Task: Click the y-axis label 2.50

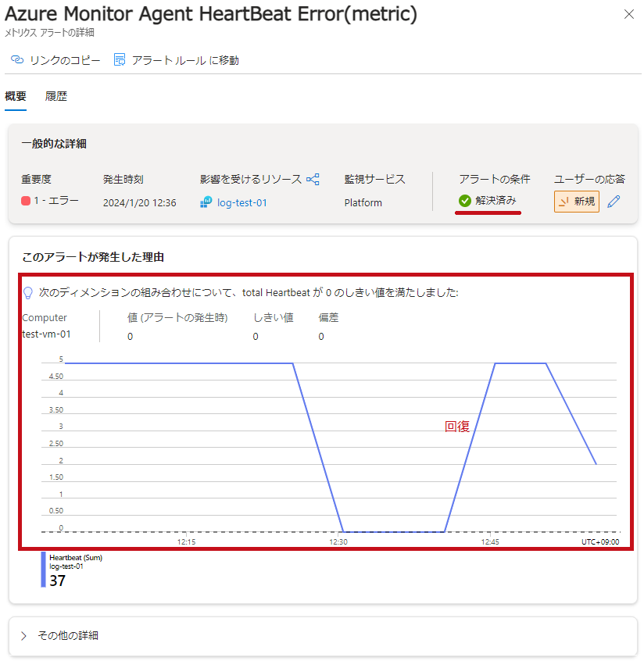Action: [x=56, y=444]
